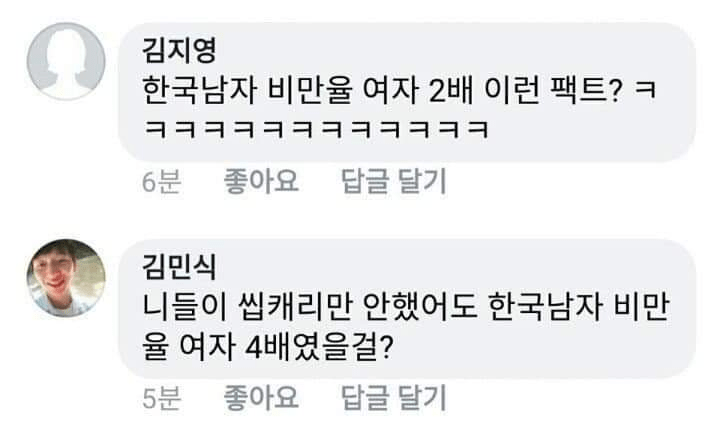Click the commenter name 김지영
Image resolution: width=720 pixels, height=426 pixels.
pyautogui.click(x=179, y=50)
